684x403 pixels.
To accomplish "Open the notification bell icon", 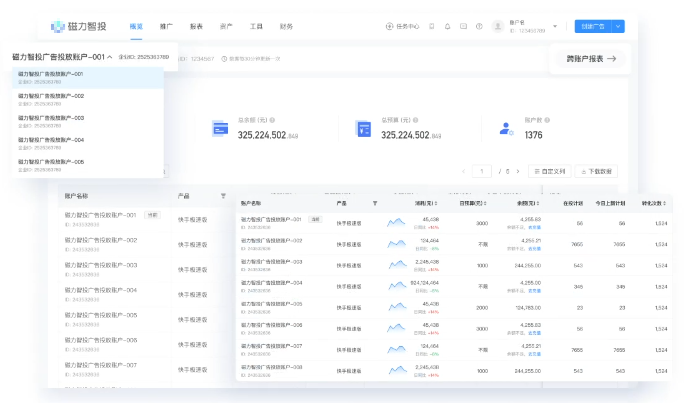I will (447, 26).
